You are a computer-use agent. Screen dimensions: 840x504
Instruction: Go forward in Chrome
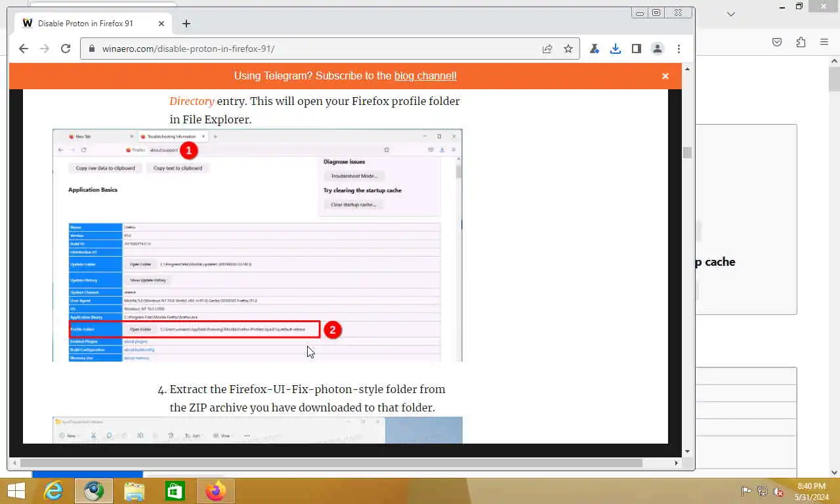(45, 49)
